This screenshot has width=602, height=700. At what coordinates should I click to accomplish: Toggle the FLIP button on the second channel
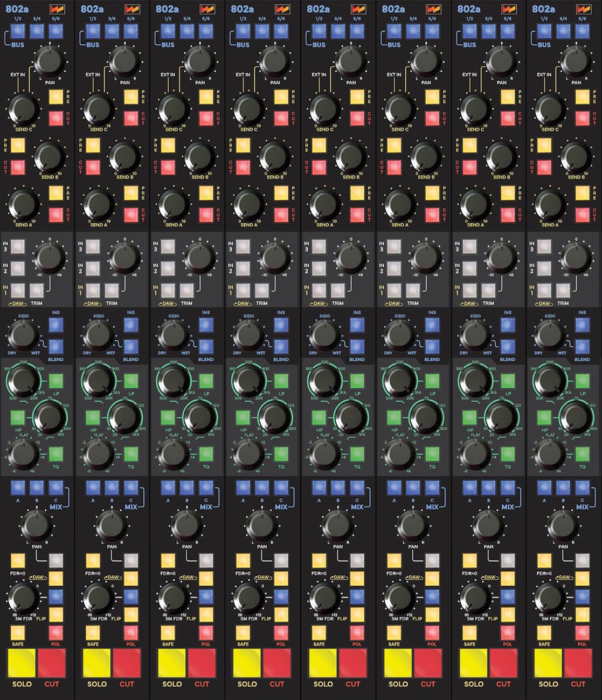131,614
